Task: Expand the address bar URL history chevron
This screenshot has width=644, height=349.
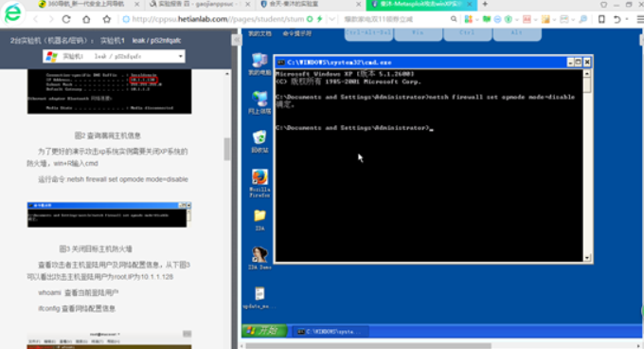Action: click(331, 19)
